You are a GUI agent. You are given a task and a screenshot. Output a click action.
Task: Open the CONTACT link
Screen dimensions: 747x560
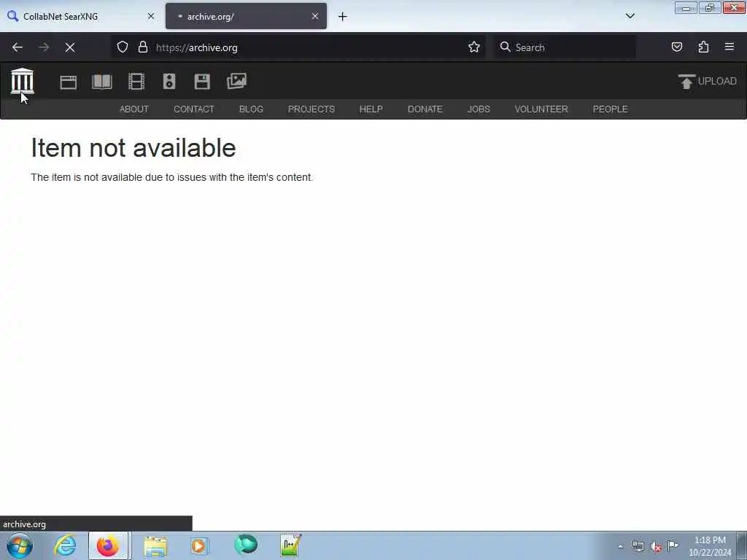pyautogui.click(x=194, y=109)
